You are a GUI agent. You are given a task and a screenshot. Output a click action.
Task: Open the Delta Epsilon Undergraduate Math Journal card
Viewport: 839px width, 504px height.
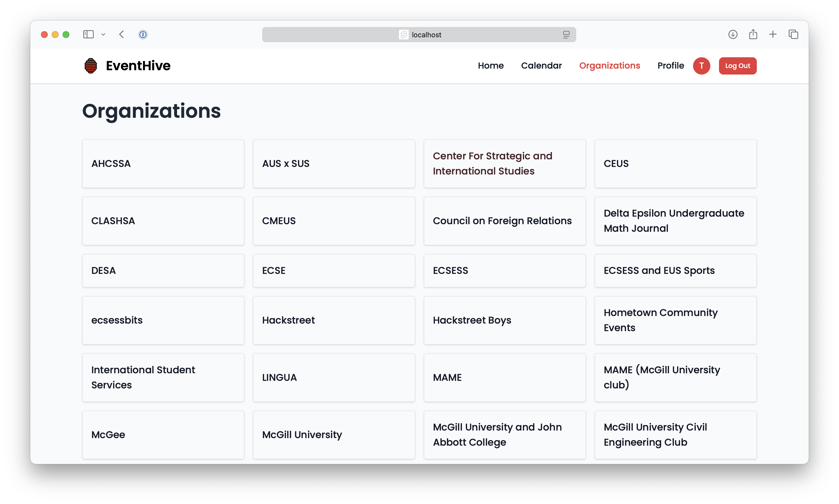[x=675, y=221]
